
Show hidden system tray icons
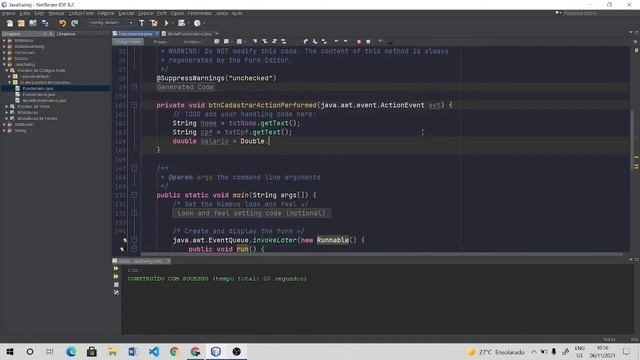(534, 352)
